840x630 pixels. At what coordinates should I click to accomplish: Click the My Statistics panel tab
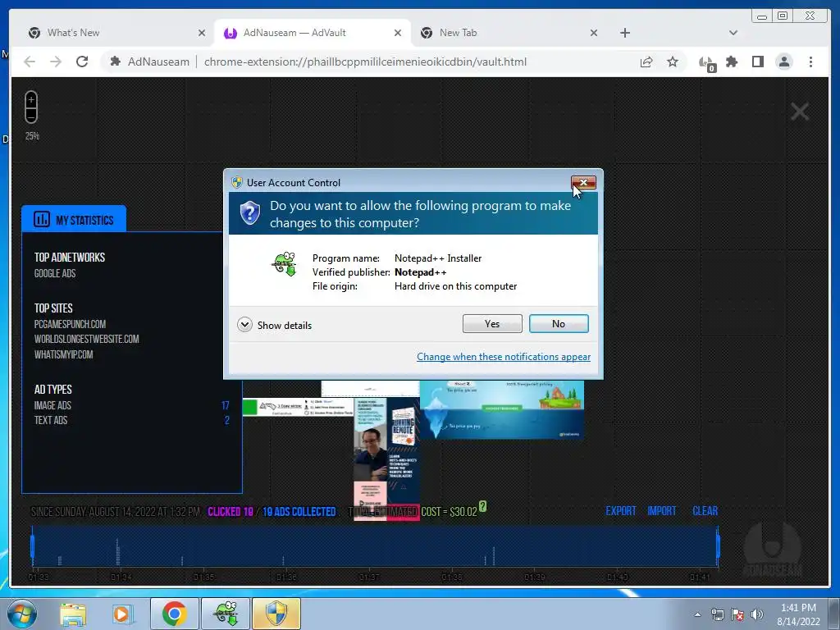[x=74, y=218]
